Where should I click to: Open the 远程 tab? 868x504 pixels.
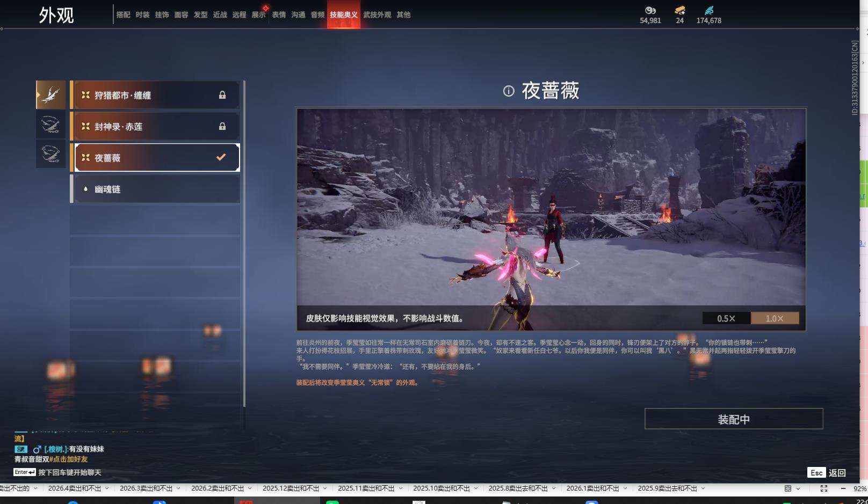click(239, 15)
